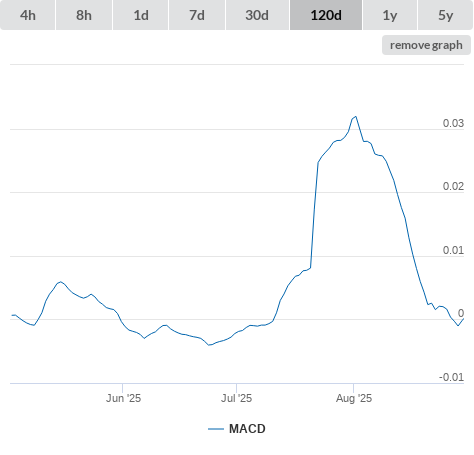Open the 5y time range tab
Image resolution: width=474 pixels, height=455 pixels.
coord(446,15)
